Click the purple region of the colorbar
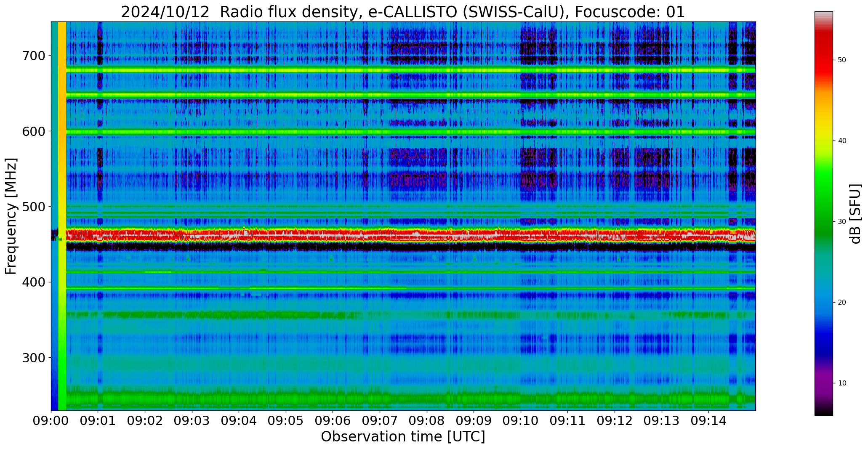868x449 pixels. pyautogui.click(x=823, y=381)
